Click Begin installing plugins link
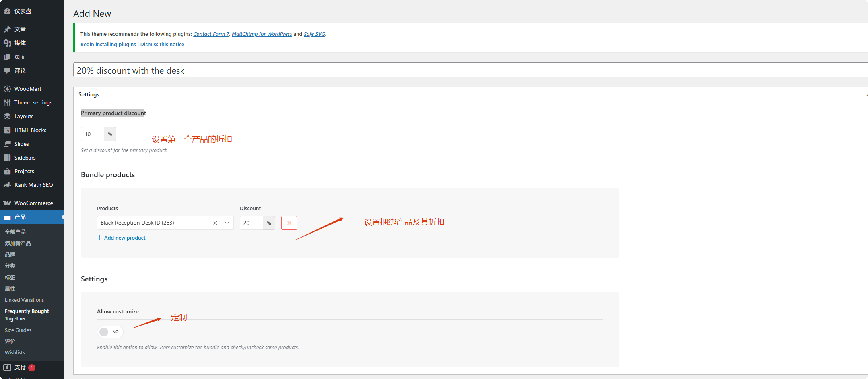The width and height of the screenshot is (868, 379). (x=108, y=45)
